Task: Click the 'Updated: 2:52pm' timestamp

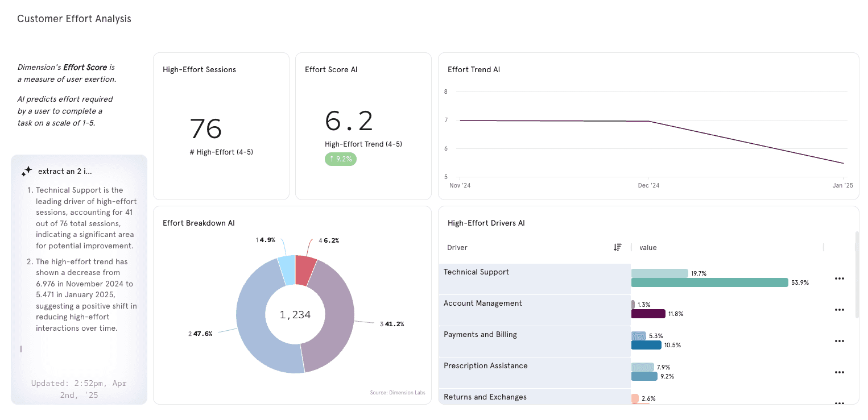Action: pyautogui.click(x=79, y=389)
